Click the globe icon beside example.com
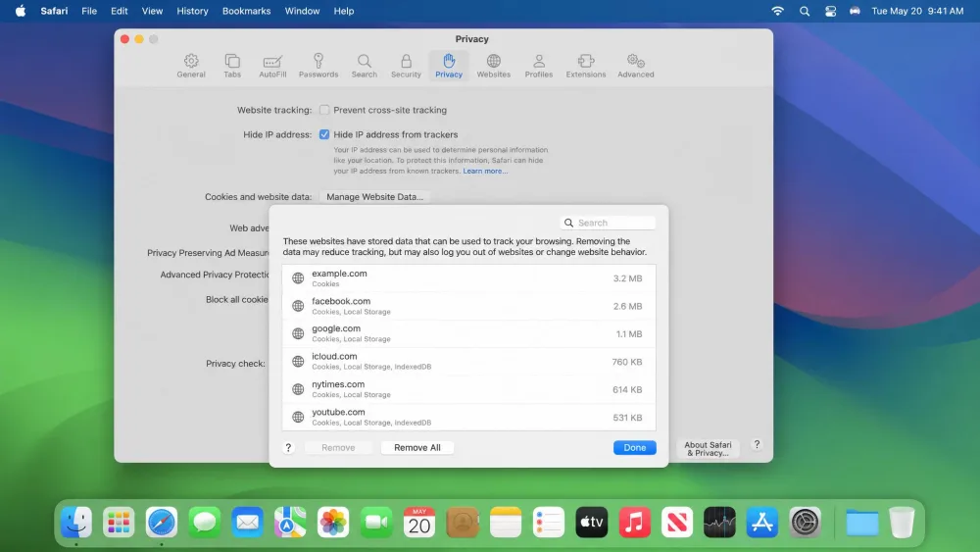The height and width of the screenshot is (552, 980). pos(298,278)
